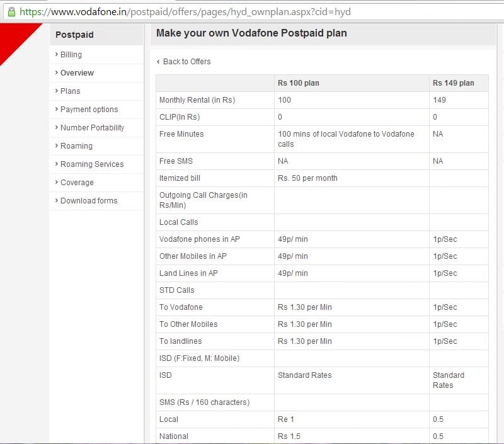Click the 'Free SMS' row label
Viewport: 504px width, 444px height.
point(176,161)
